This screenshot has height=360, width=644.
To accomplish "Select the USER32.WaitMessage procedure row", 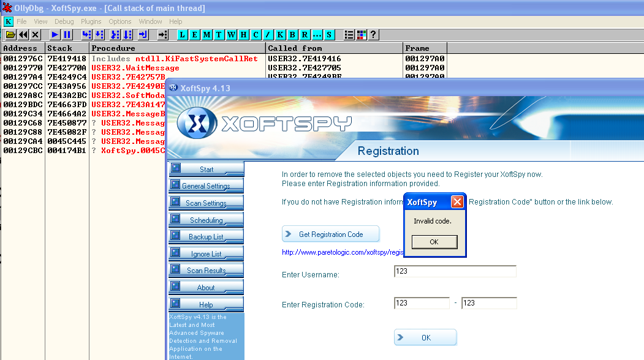I will pos(135,68).
